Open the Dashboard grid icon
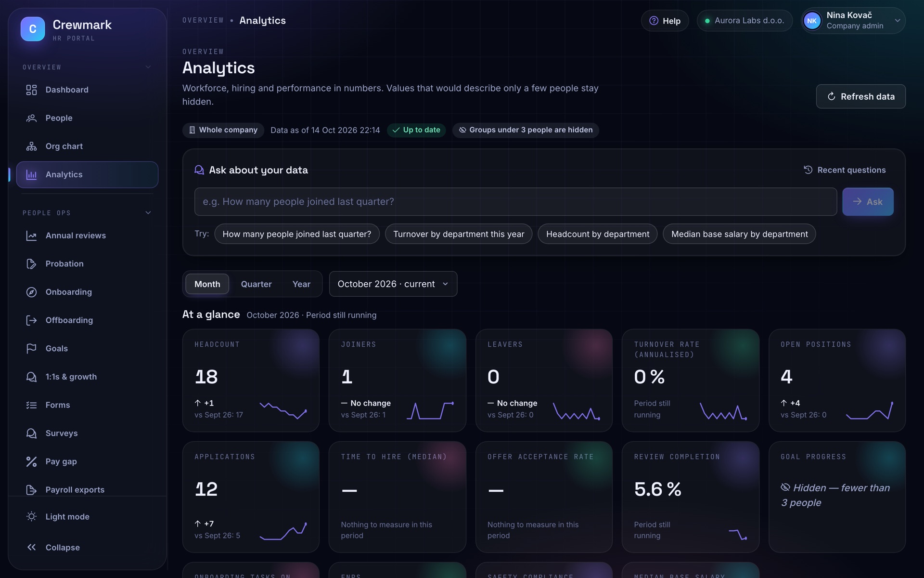 (x=31, y=90)
